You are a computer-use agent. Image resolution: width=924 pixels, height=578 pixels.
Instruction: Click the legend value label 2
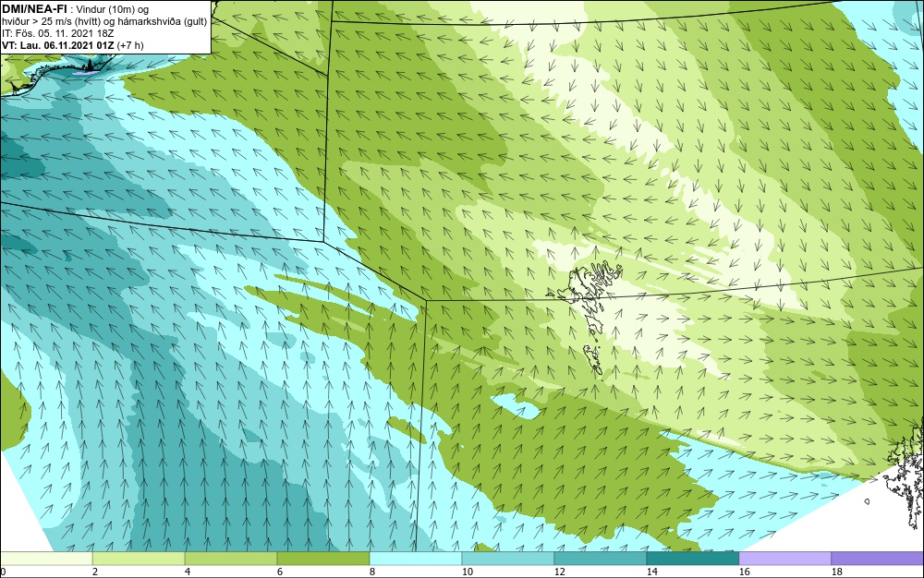tap(95, 572)
